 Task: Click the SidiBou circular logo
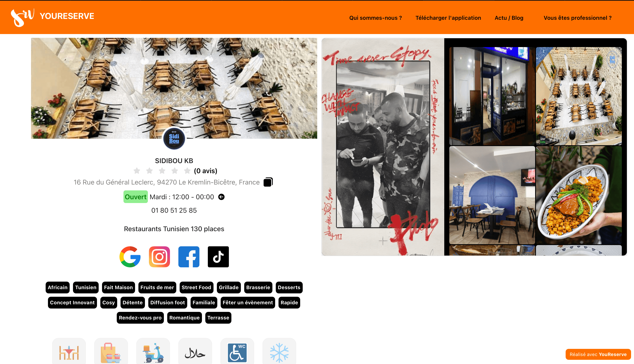click(x=174, y=138)
